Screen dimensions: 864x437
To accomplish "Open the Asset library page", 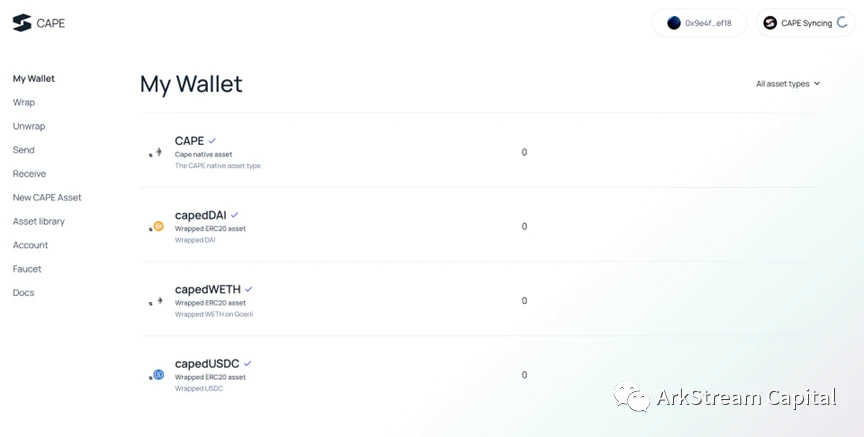I will 39,222.
